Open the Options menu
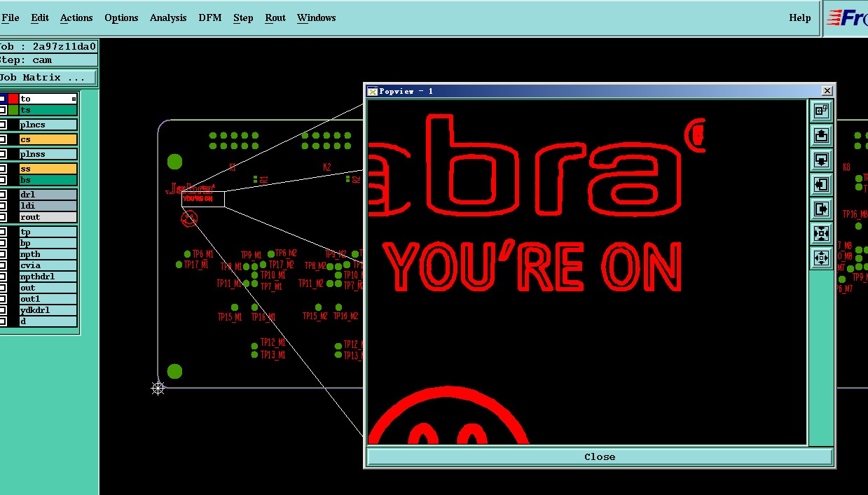The width and height of the screenshot is (868, 495). click(121, 18)
